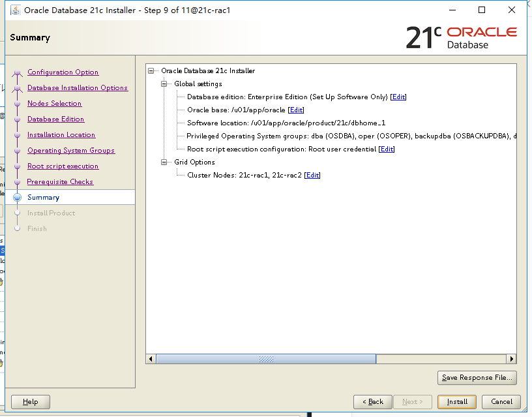Viewport: 532px width, 417px height.
Task: Click the Summary step circle marker
Action: click(x=18, y=197)
